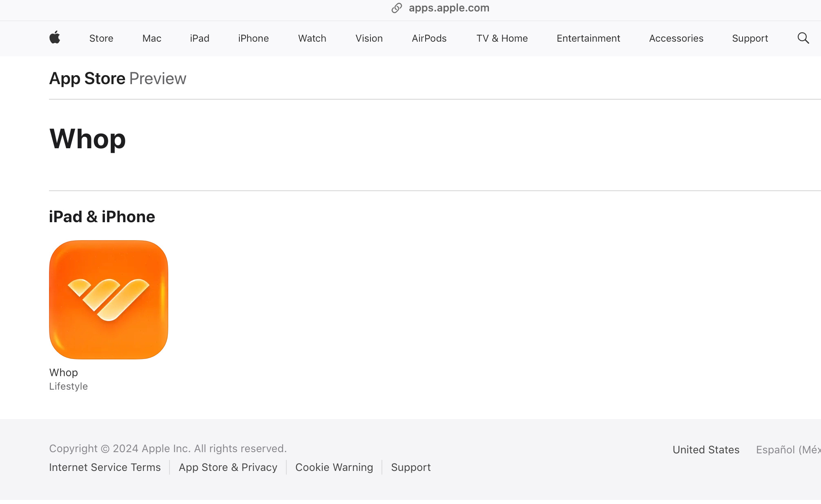
Task: Open the iPhone navigation item
Action: pyautogui.click(x=253, y=38)
